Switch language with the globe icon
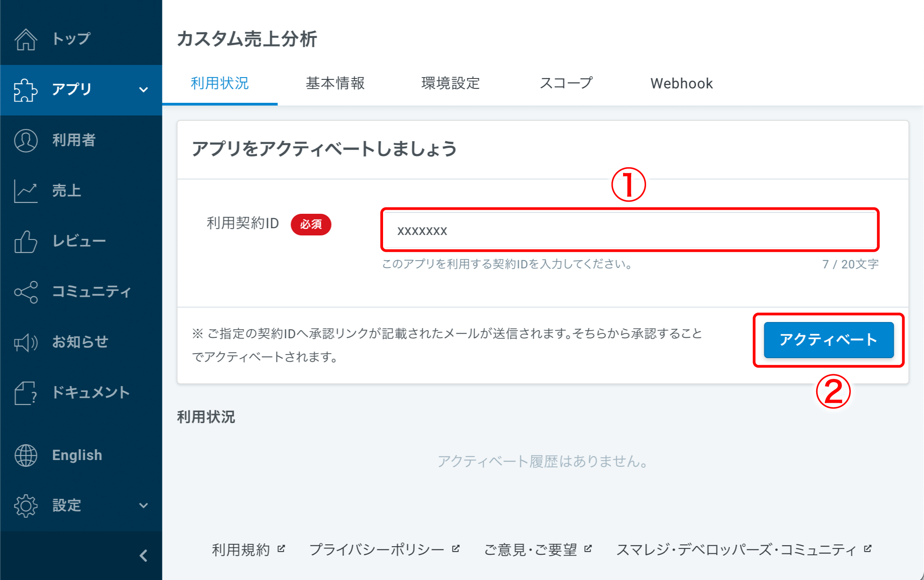 point(26,455)
